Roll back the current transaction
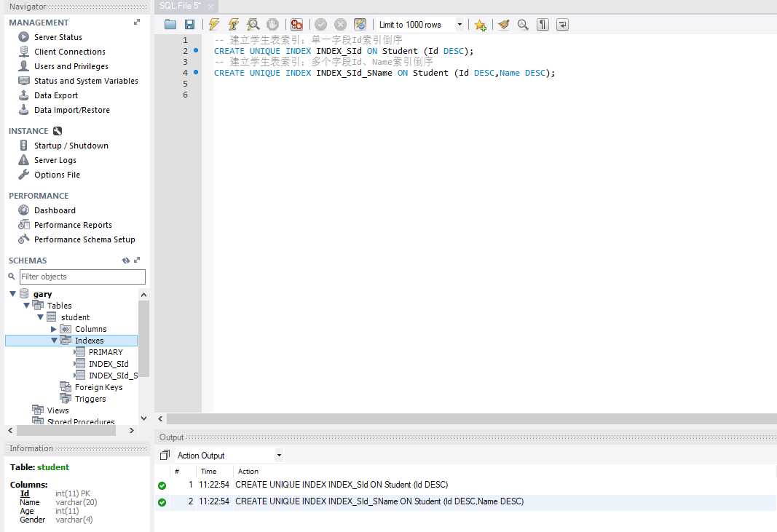Viewport: 777px width, 532px height. pyautogui.click(x=340, y=24)
